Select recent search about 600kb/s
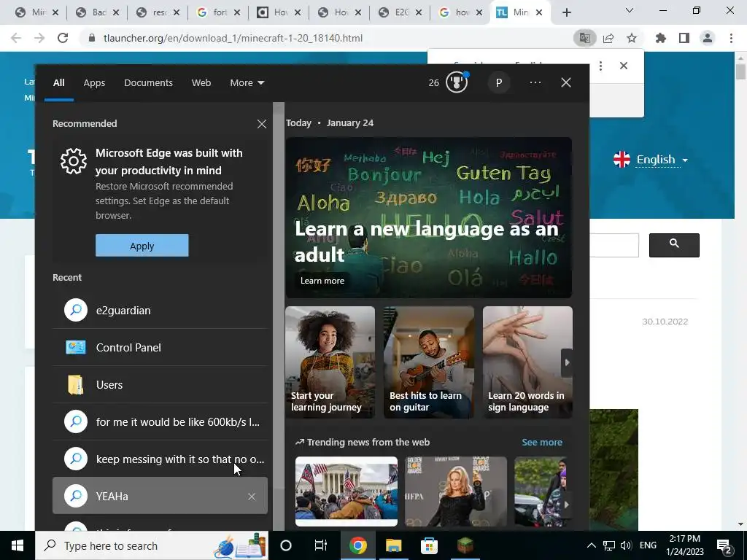747x560 pixels. tap(160, 422)
